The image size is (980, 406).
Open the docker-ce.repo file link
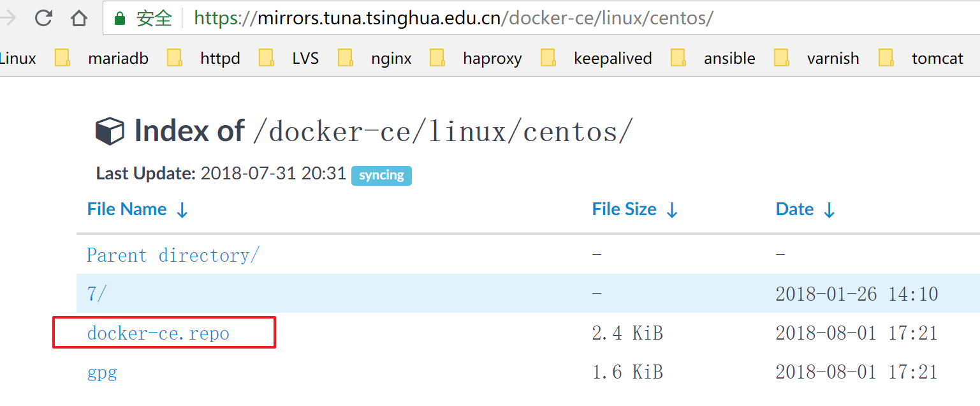pos(158,333)
